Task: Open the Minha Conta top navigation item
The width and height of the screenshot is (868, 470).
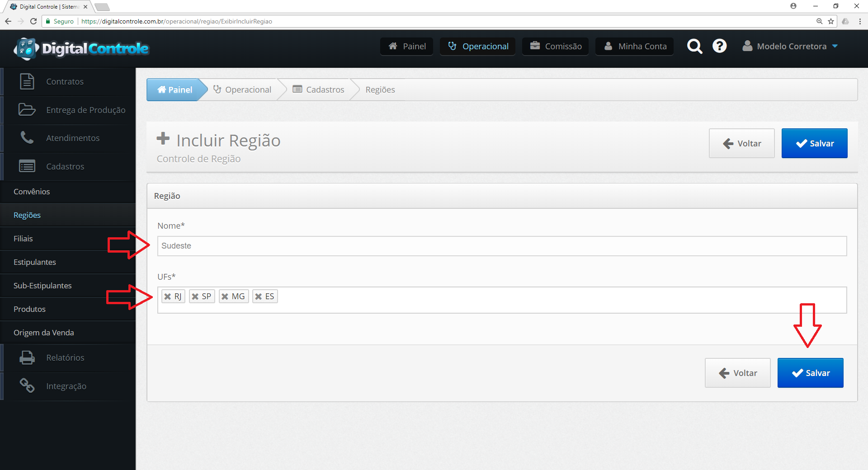Action: coord(635,46)
